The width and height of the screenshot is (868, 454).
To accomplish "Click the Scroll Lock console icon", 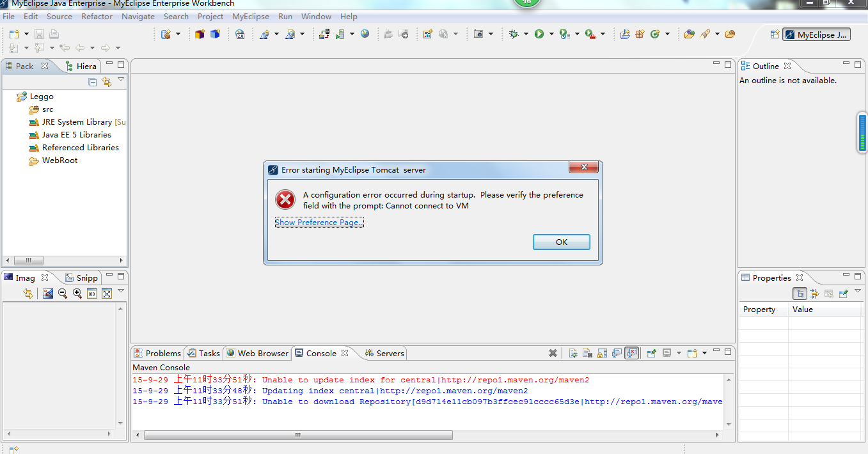I will click(x=603, y=353).
